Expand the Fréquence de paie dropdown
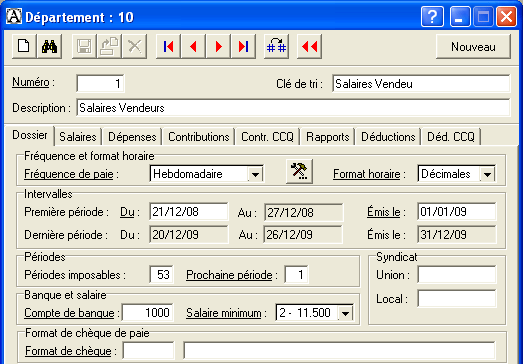The width and height of the screenshot is (523, 364). (255, 174)
